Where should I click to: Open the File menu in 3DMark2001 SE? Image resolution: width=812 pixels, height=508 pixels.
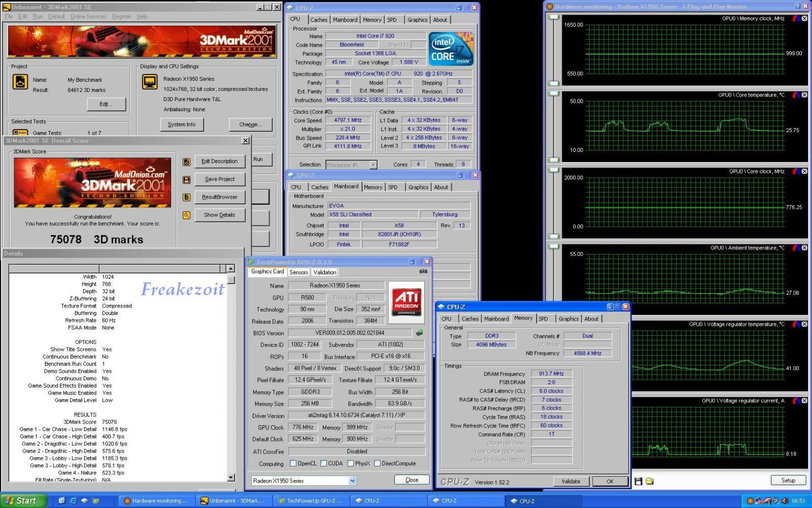coord(9,16)
